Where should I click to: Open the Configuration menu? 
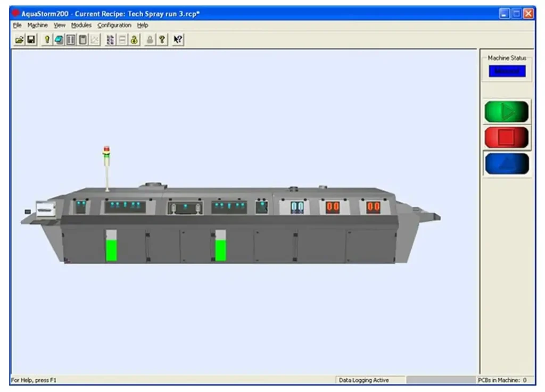[x=114, y=26]
